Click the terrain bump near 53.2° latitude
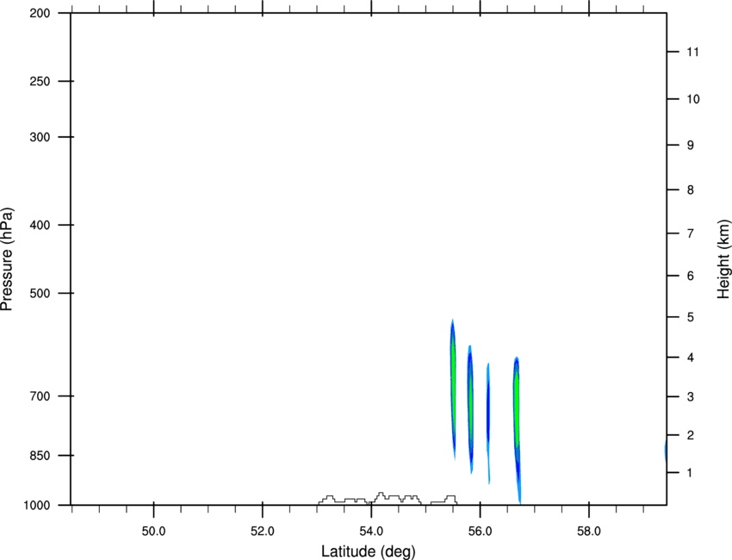 (329, 499)
